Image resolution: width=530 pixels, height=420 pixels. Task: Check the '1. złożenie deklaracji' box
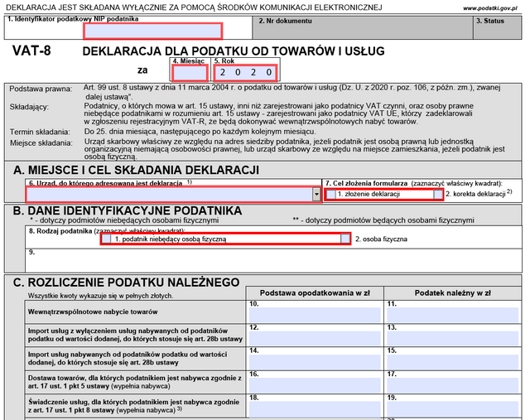[331, 195]
